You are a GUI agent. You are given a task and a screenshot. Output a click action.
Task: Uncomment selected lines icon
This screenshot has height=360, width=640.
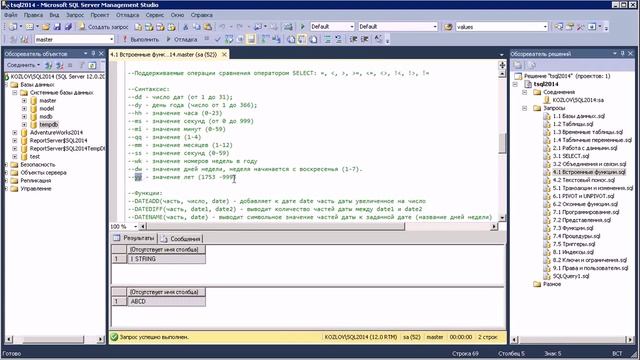[338, 39]
